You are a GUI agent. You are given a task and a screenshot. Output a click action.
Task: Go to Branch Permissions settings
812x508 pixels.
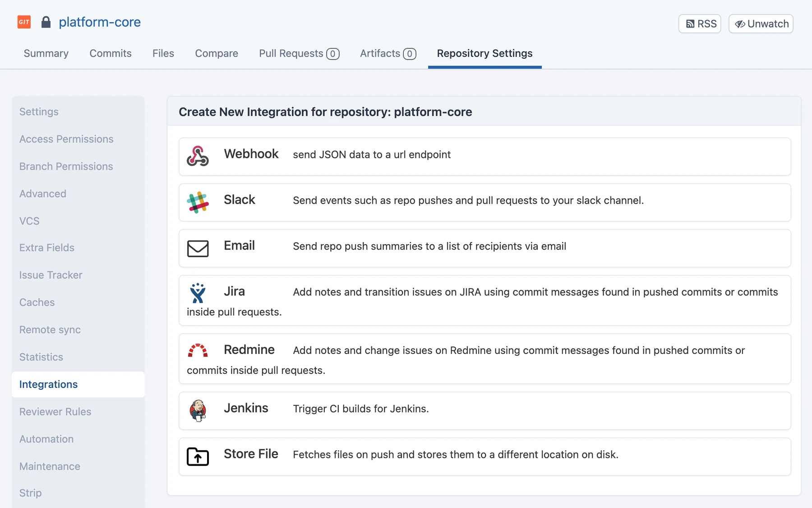click(x=78, y=166)
